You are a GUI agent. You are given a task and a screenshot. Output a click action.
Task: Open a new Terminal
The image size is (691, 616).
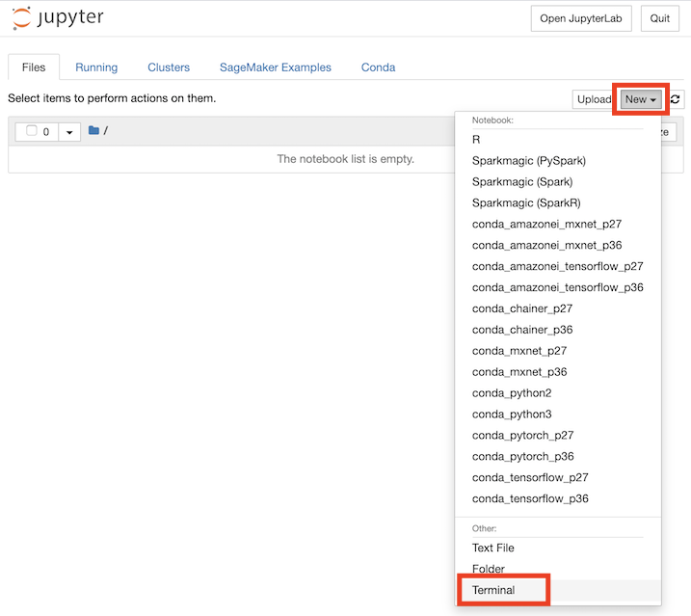tap(557, 590)
